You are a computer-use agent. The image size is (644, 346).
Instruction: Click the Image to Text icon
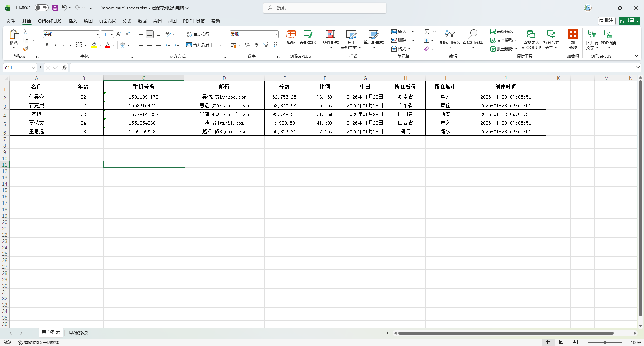pos(592,34)
